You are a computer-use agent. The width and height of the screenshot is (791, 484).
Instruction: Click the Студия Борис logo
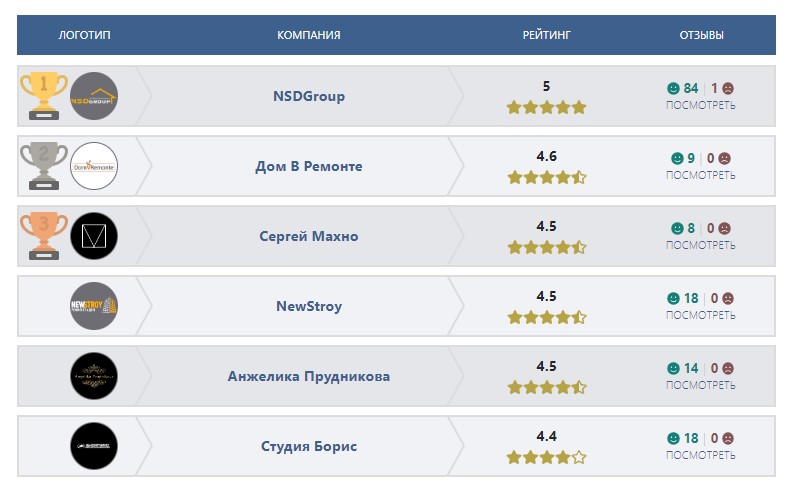(94, 446)
